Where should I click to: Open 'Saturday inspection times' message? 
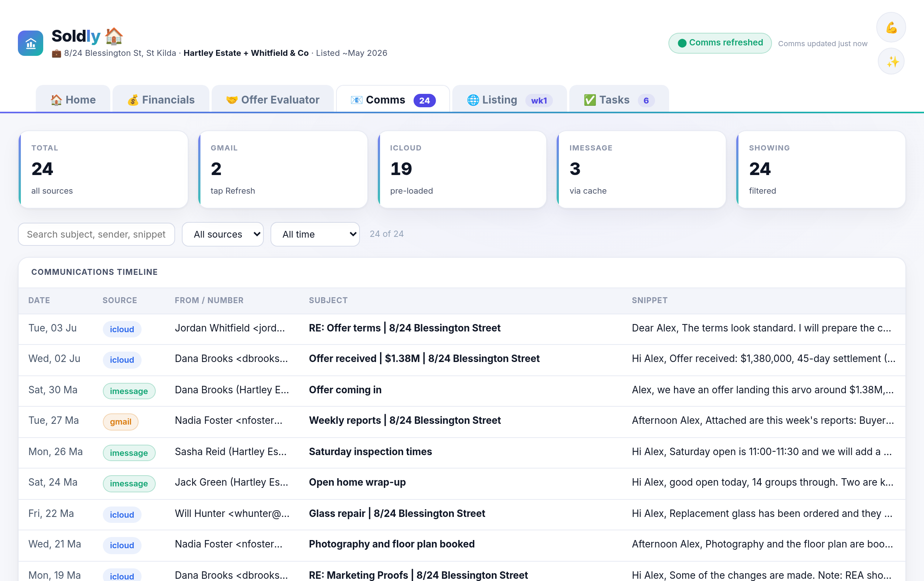coord(370,452)
